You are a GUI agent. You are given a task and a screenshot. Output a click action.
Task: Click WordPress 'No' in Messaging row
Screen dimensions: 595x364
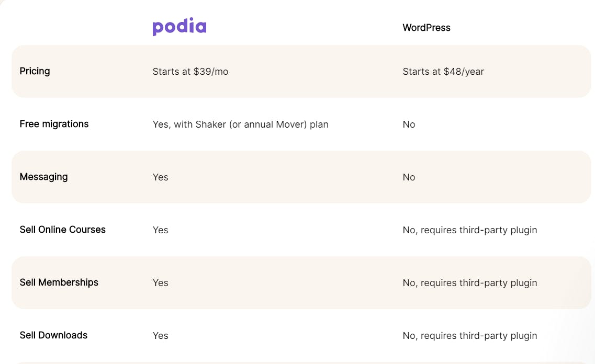[409, 177]
